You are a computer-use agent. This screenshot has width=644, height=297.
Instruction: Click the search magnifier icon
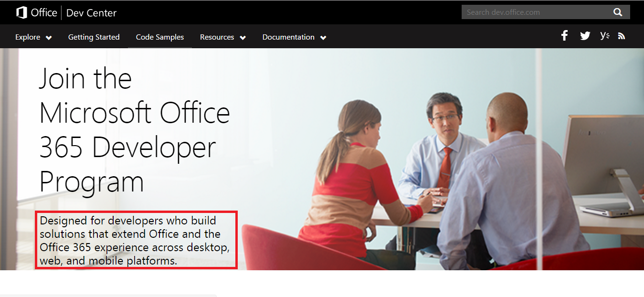[618, 12]
